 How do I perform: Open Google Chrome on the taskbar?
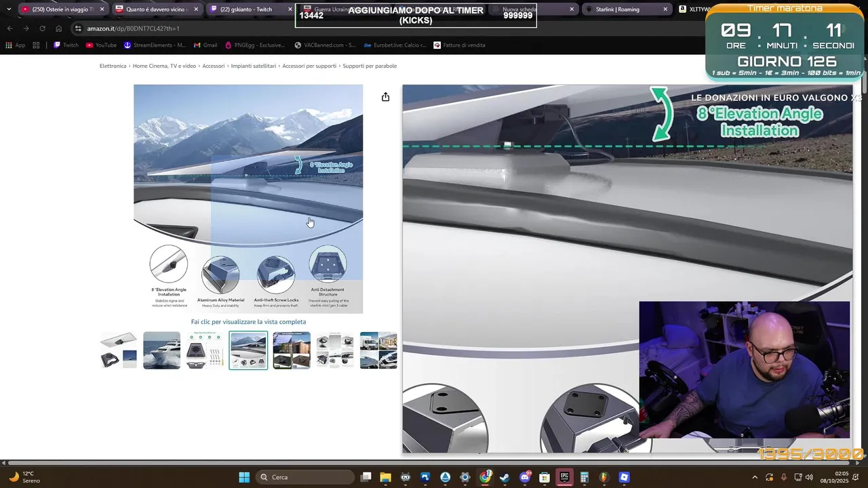[485, 477]
